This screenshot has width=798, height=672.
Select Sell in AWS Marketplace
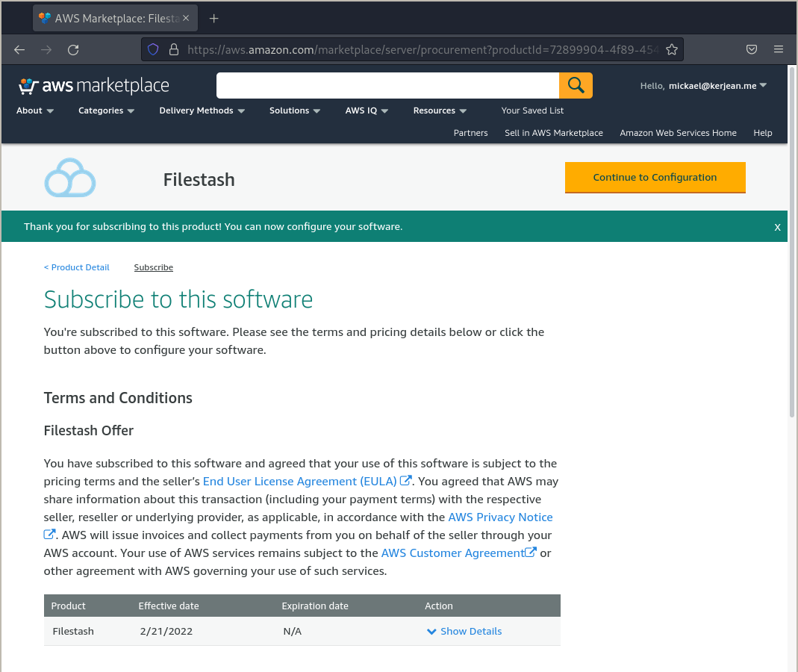pos(554,133)
